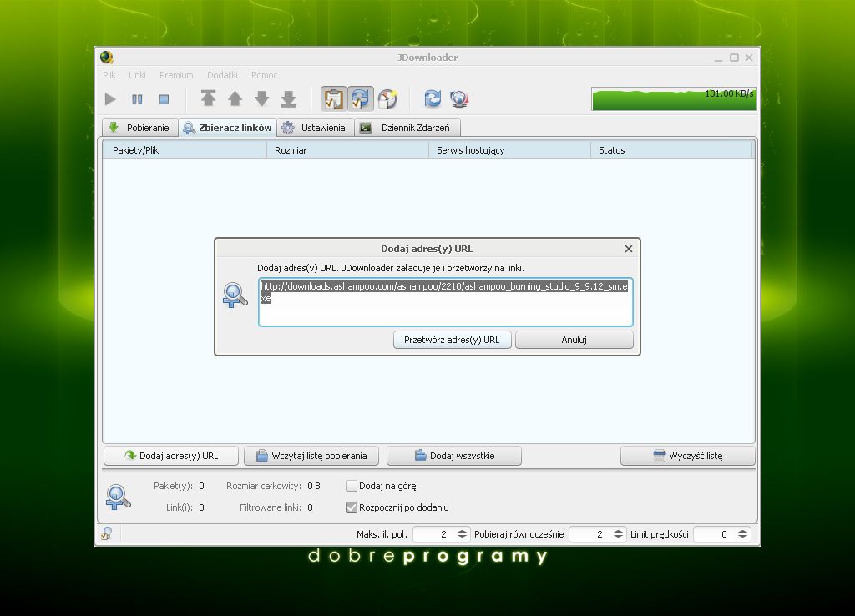This screenshot has height=616, width=855.
Task: Maximize the JDownloader window
Action: [x=735, y=58]
